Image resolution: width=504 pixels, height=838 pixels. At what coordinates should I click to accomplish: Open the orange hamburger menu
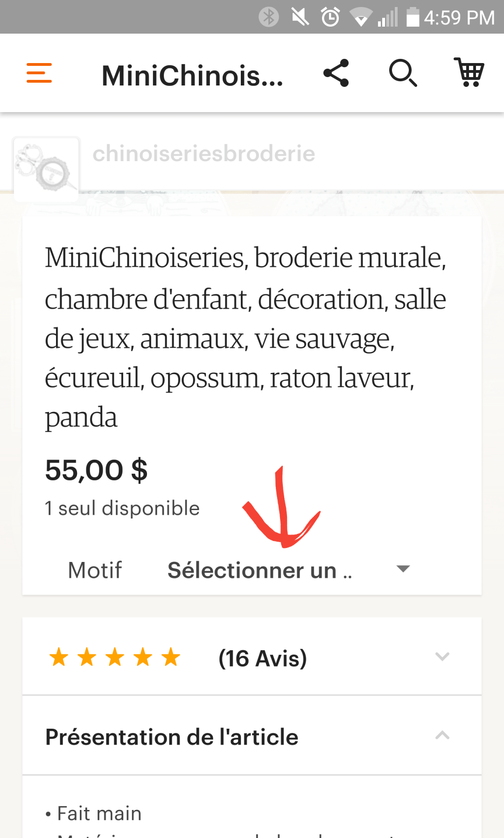pyautogui.click(x=39, y=73)
